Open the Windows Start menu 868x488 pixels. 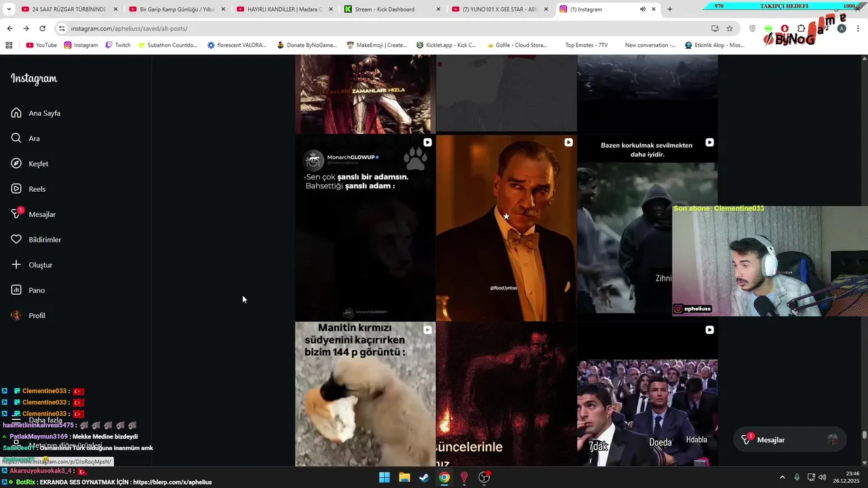click(384, 477)
